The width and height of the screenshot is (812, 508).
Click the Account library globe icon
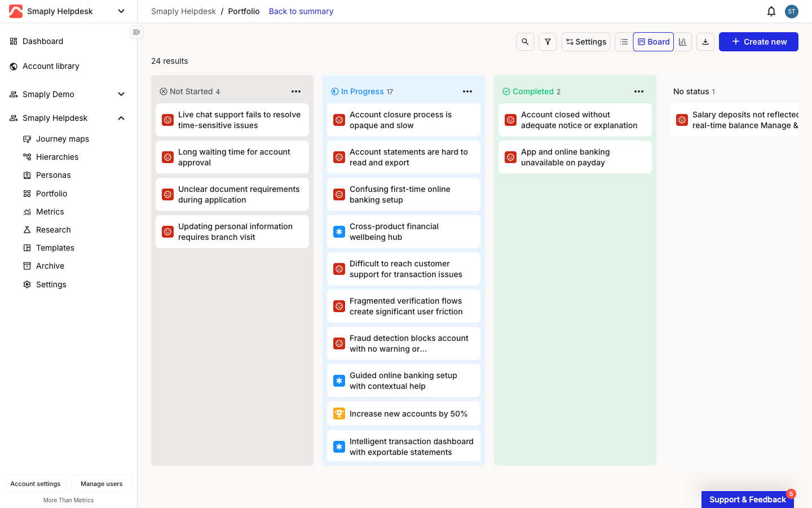[x=14, y=66]
